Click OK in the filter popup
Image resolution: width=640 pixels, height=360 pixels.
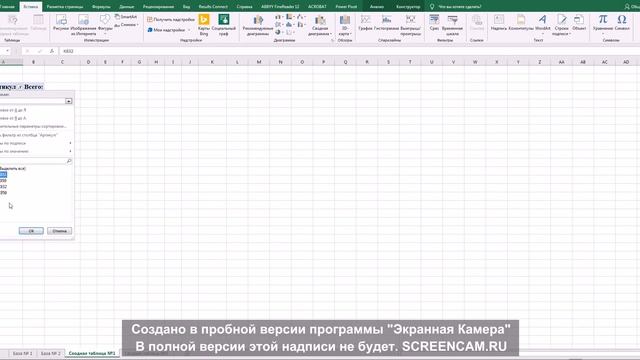tap(31, 231)
